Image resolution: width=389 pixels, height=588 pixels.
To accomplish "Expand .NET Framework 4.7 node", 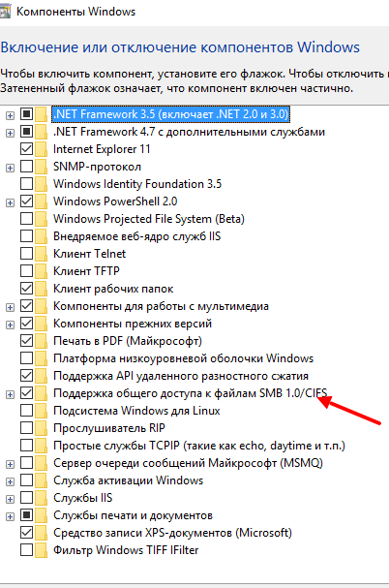I will tap(10, 133).
